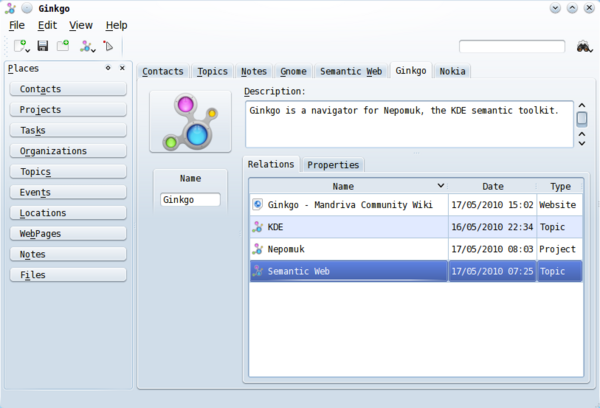Select the Nepomuk relation row

tap(416, 249)
